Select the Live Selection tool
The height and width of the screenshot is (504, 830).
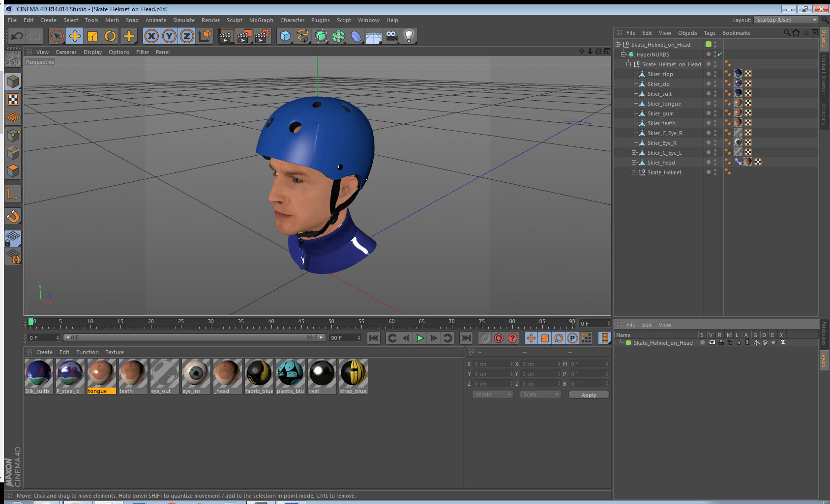(57, 36)
